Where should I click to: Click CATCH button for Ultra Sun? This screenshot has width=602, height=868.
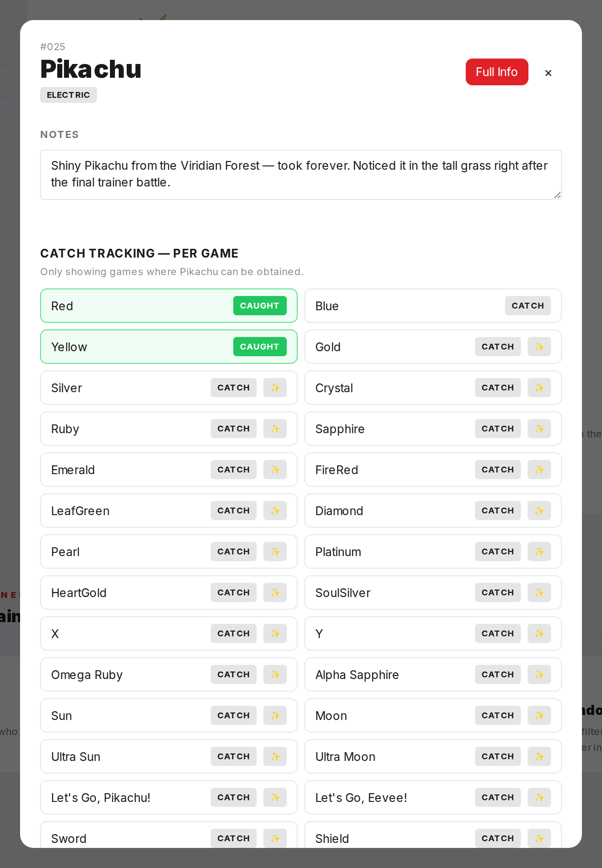click(x=233, y=756)
